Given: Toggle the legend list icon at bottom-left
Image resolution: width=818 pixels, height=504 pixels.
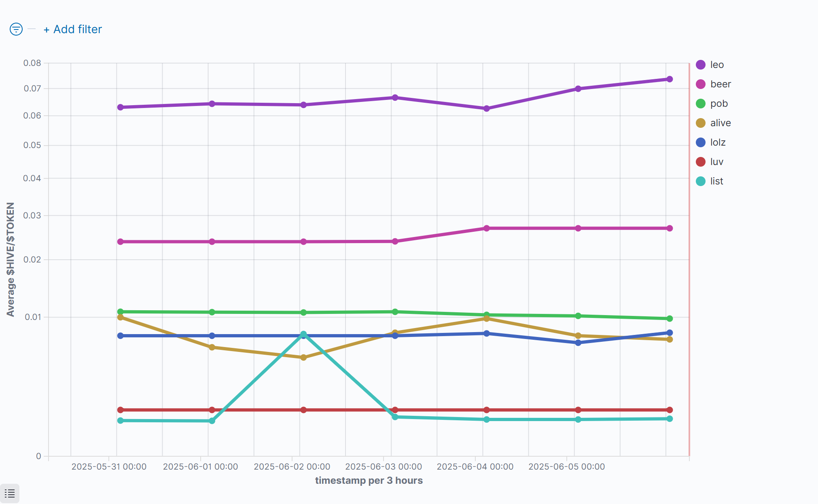Looking at the screenshot, I should click(x=10, y=493).
